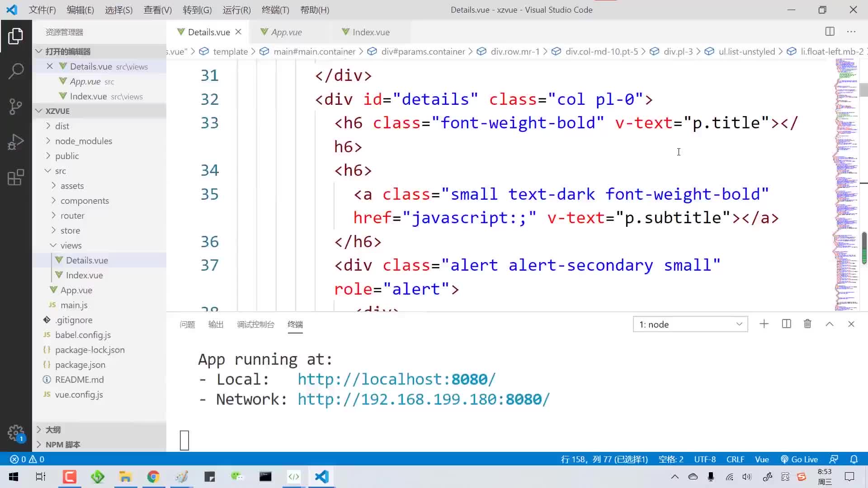Screen dimensions: 868x488
Task: Toggle the 调试控制台 debug console tab
Action: [255, 324]
